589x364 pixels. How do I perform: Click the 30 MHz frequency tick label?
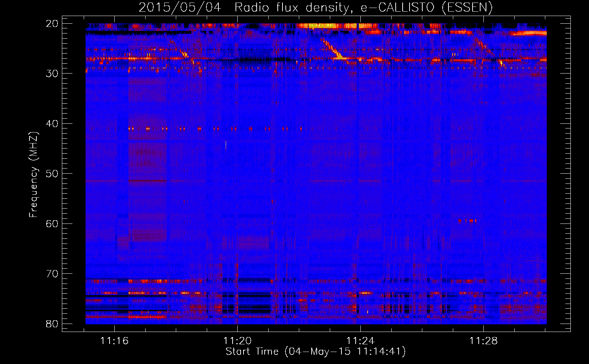point(52,73)
